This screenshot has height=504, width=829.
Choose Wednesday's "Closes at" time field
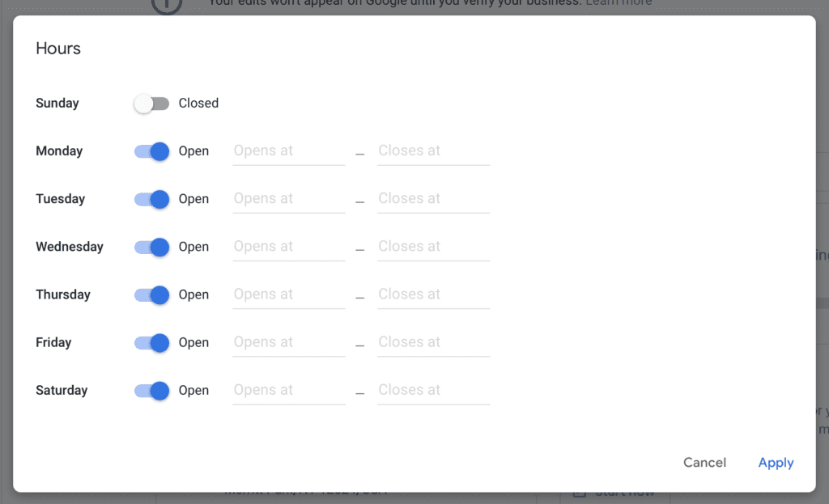point(433,247)
